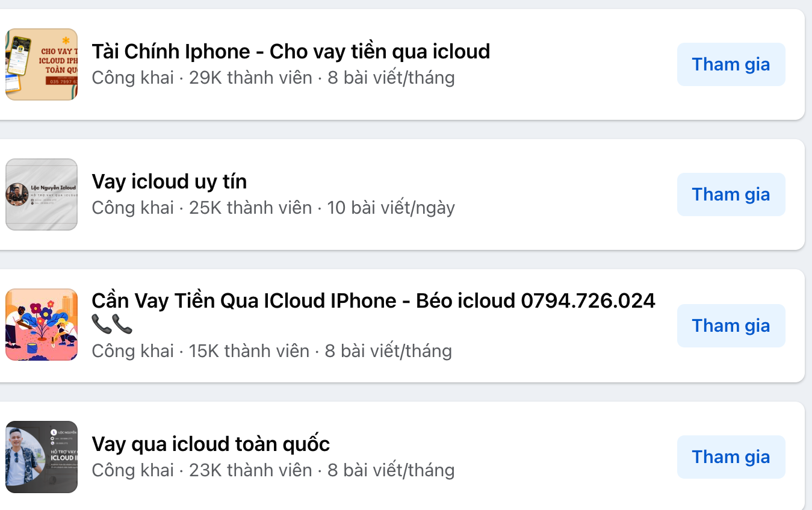
Task: Click the '25K thành viên' member count text
Action: (250, 208)
